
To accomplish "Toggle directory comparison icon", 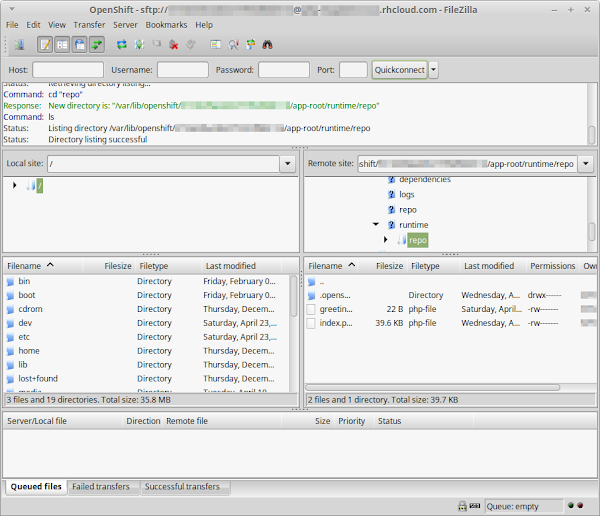I will coord(233,45).
